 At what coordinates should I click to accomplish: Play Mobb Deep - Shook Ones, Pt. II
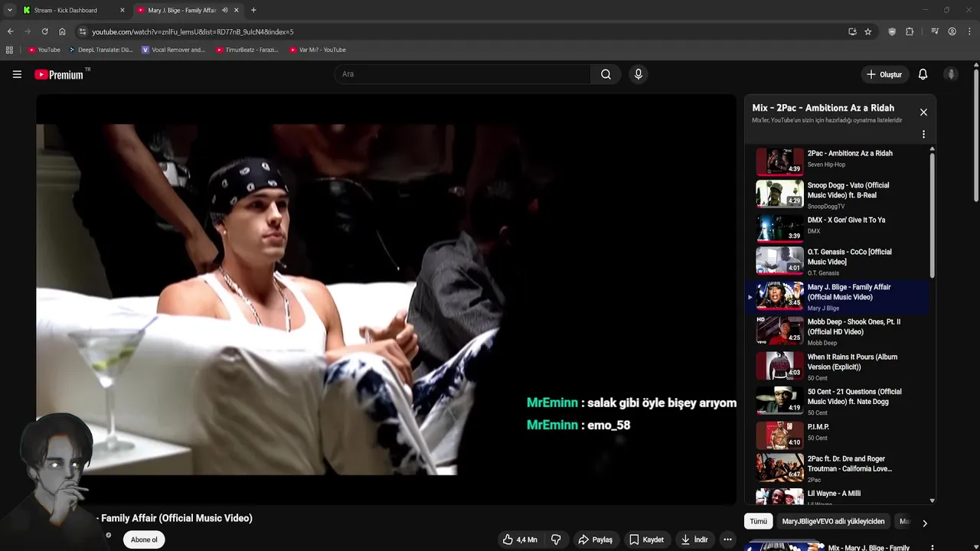pos(837,331)
